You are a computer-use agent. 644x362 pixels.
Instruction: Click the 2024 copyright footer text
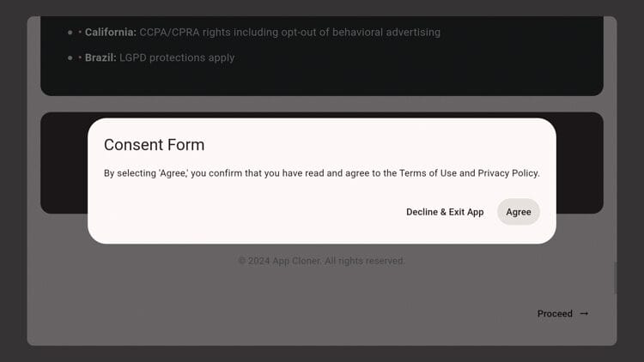[321, 261]
